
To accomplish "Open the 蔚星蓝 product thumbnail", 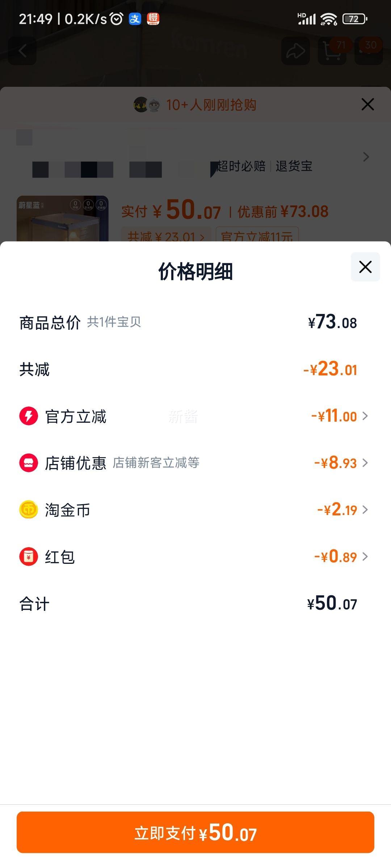I will [x=63, y=218].
